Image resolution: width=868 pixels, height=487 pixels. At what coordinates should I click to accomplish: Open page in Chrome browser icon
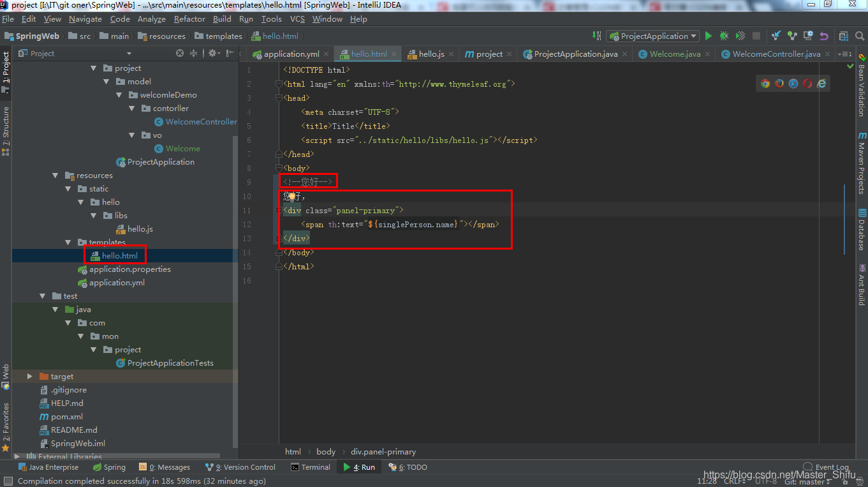click(765, 84)
